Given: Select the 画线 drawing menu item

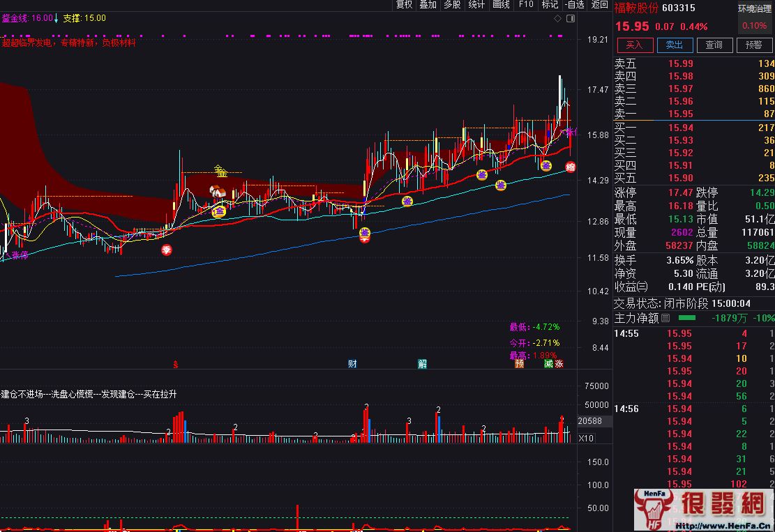Looking at the screenshot, I should click(501, 5).
